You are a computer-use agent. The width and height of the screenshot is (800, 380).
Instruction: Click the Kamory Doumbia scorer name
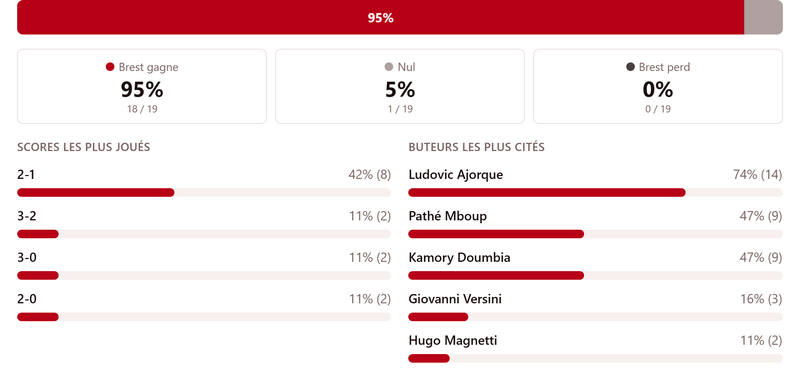[x=459, y=258]
